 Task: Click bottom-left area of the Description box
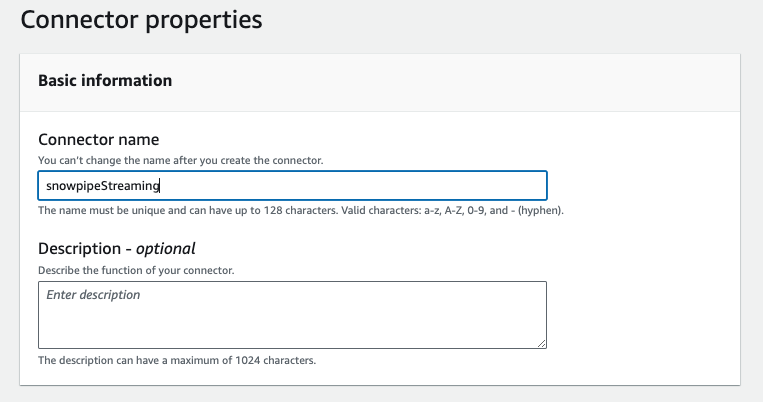60,336
